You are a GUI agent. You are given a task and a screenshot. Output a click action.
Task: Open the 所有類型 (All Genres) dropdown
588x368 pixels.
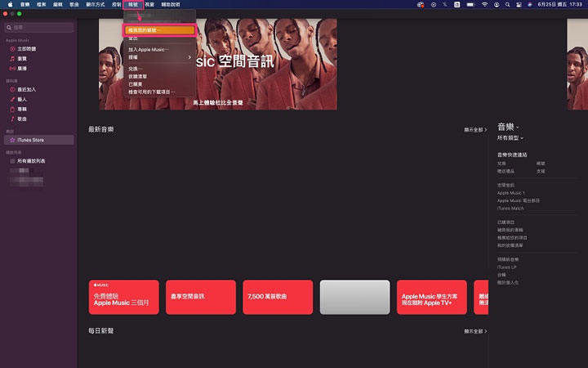point(510,138)
